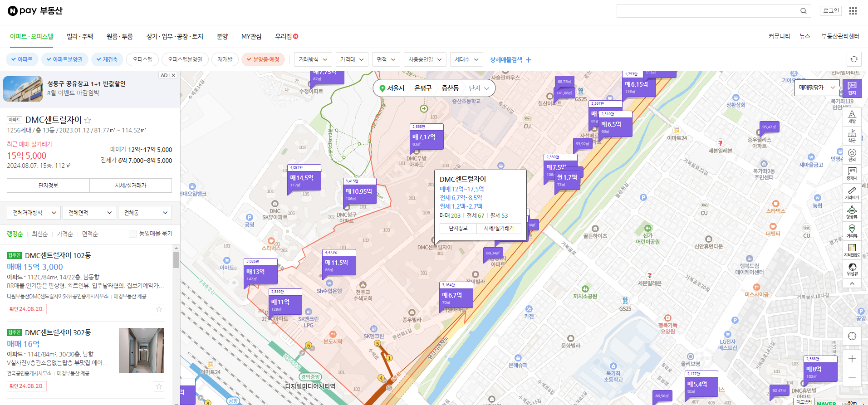Toggle the 편의 facilities icon

[x=852, y=155]
